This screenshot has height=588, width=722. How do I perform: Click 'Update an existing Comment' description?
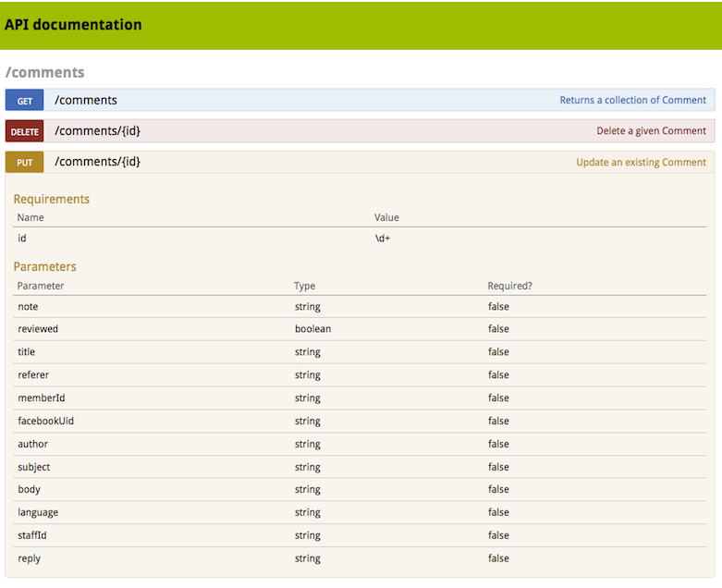click(x=641, y=162)
